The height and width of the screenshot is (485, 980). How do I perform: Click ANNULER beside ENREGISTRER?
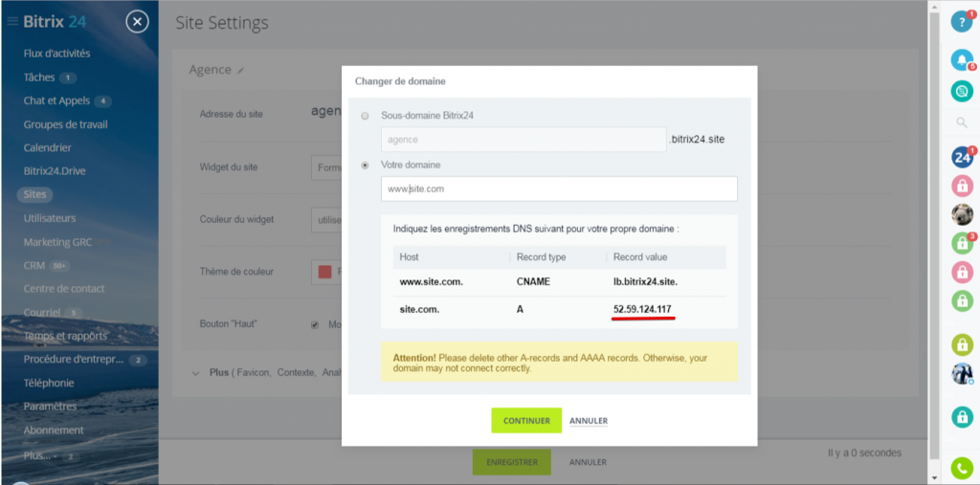[588, 462]
